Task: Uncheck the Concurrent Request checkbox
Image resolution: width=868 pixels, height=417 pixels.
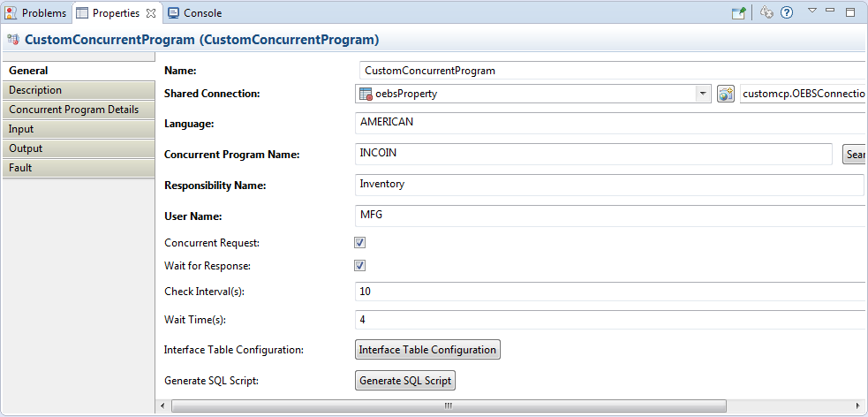Action: pyautogui.click(x=360, y=243)
